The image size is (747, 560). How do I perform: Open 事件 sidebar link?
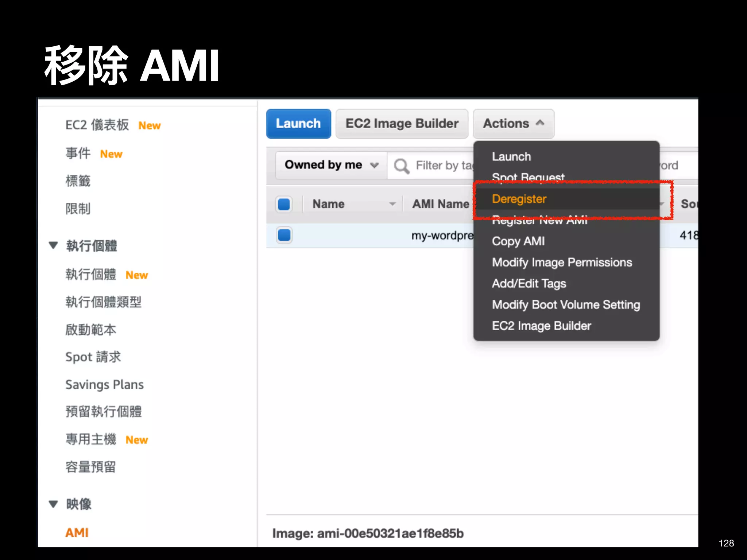click(78, 153)
